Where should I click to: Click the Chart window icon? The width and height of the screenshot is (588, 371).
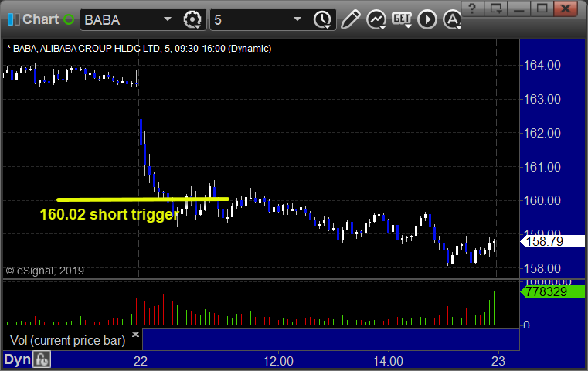[x=13, y=19]
